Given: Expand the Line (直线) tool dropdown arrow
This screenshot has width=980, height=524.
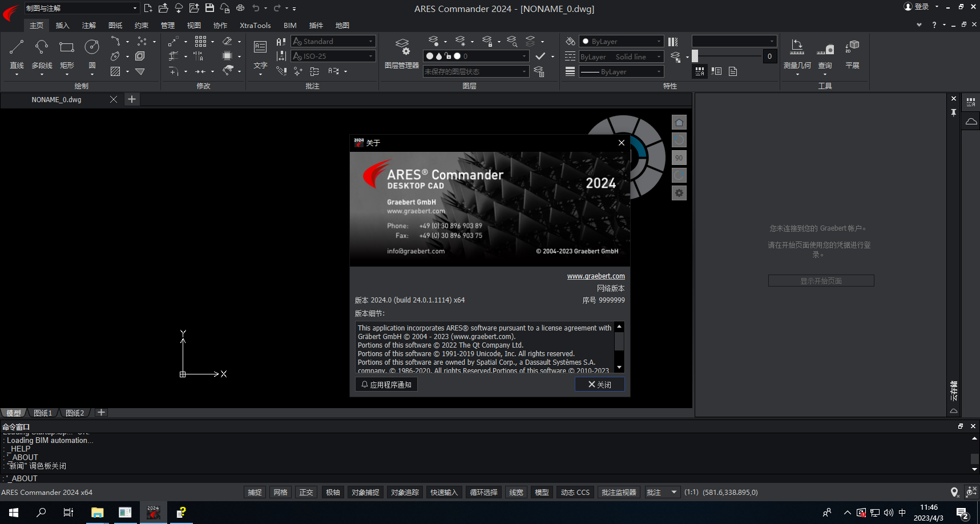Looking at the screenshot, I should (x=17, y=74).
